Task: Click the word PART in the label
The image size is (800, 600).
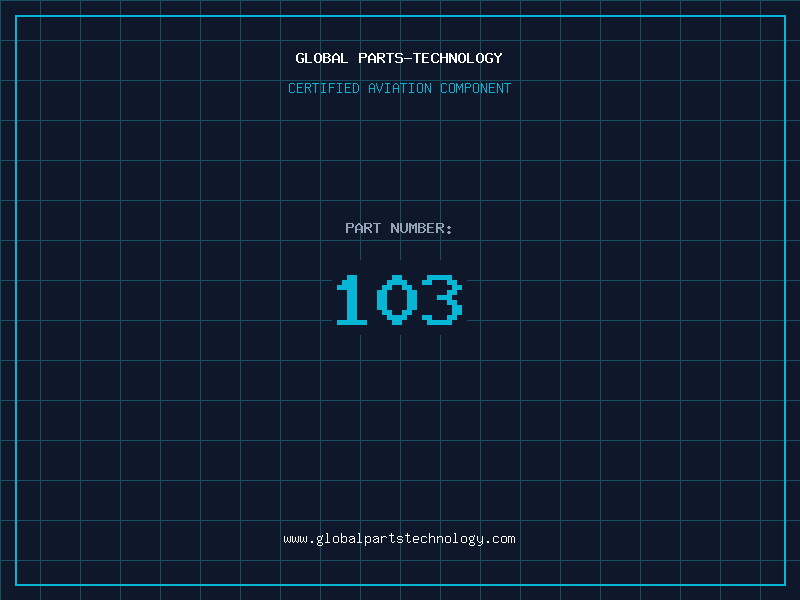Action: tap(363, 228)
